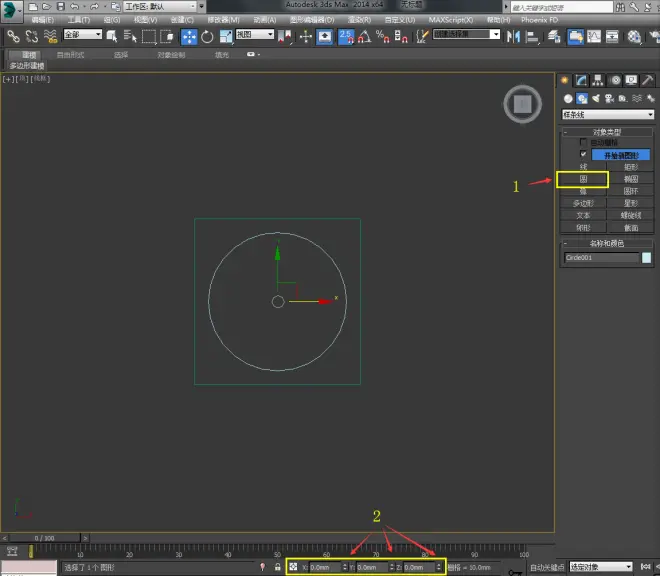Image resolution: width=660 pixels, height=576 pixels.
Task: Click the Use Pivot Point Center icon
Action: [x=285, y=37]
